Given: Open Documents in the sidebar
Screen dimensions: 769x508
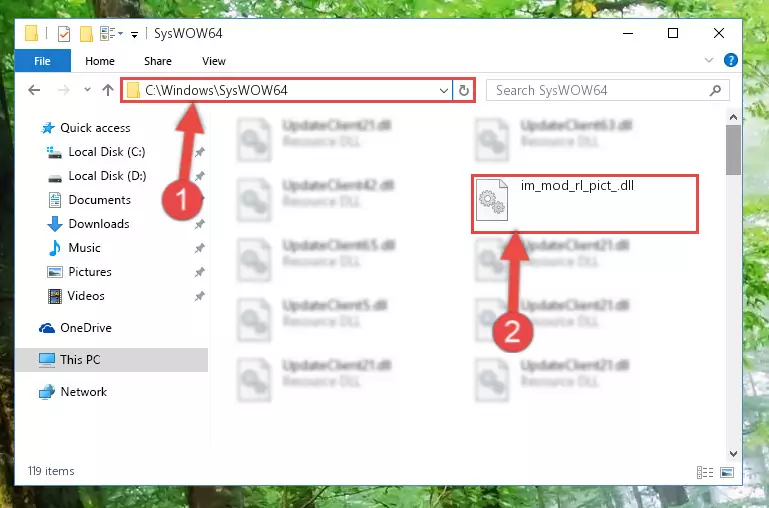Looking at the screenshot, I should click(x=99, y=200).
